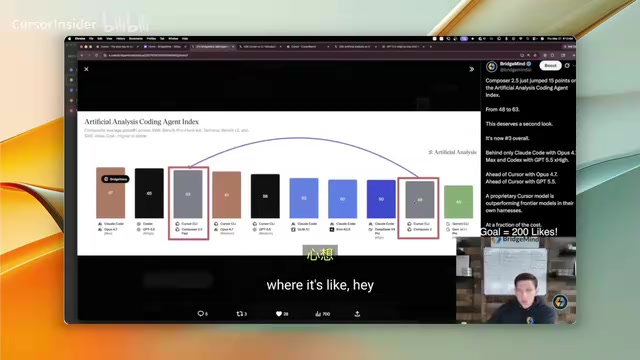This screenshot has height=360, width=640.
Task: Open the reply comment icon under the image
Action: coord(200,313)
